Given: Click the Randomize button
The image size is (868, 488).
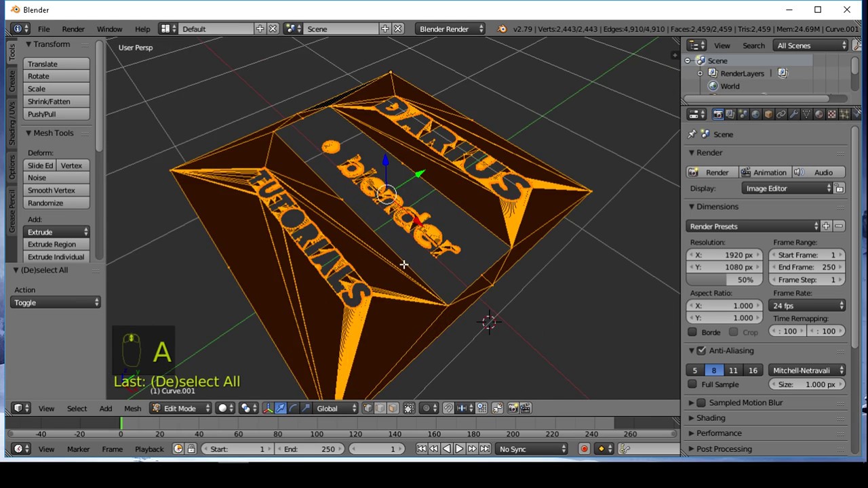Looking at the screenshot, I should 56,203.
